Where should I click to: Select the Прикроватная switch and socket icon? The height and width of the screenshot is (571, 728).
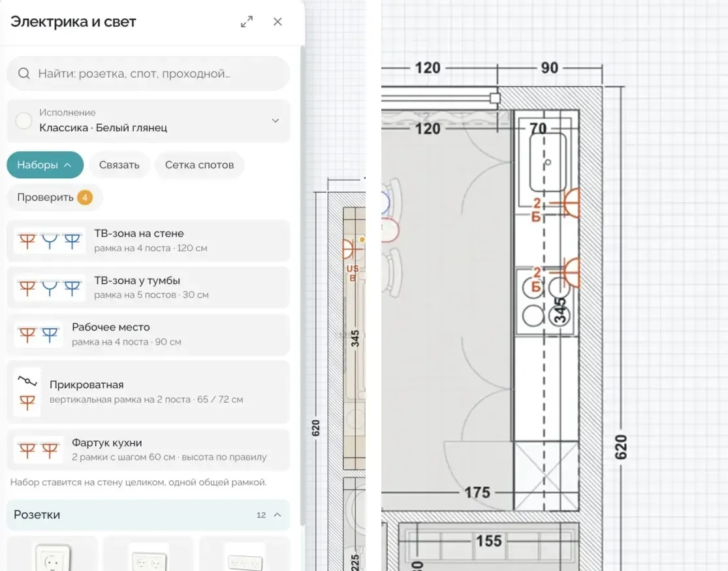tap(27, 392)
